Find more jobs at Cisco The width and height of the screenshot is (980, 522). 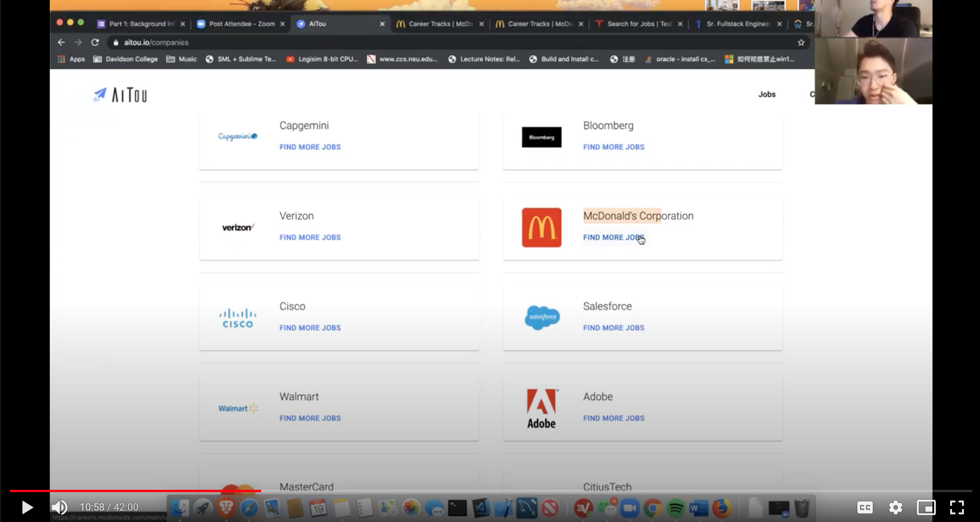click(x=310, y=328)
